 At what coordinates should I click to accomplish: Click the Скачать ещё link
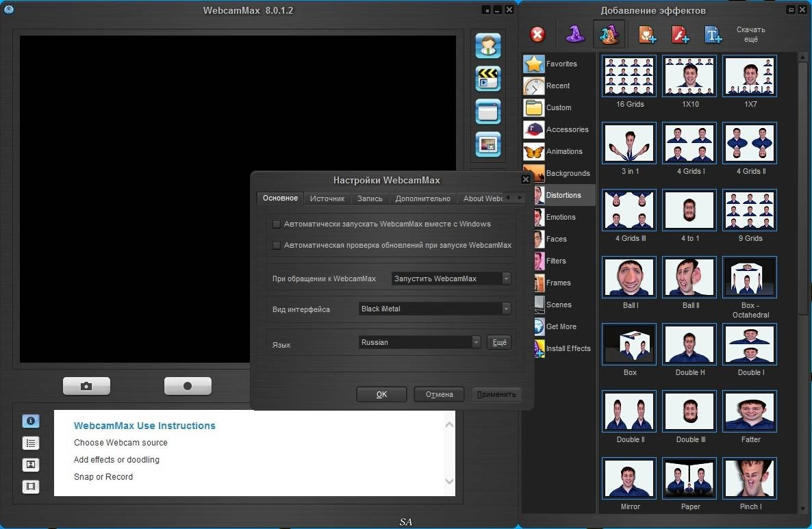(x=751, y=34)
